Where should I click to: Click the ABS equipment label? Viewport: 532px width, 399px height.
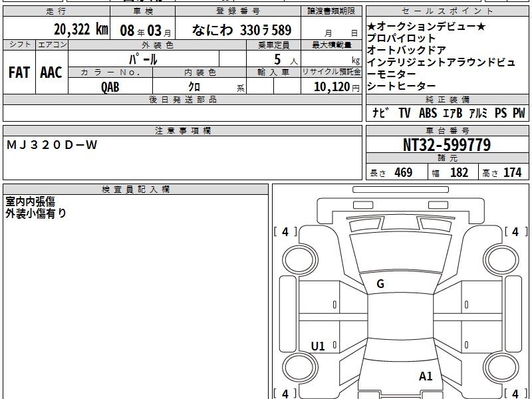click(x=428, y=113)
